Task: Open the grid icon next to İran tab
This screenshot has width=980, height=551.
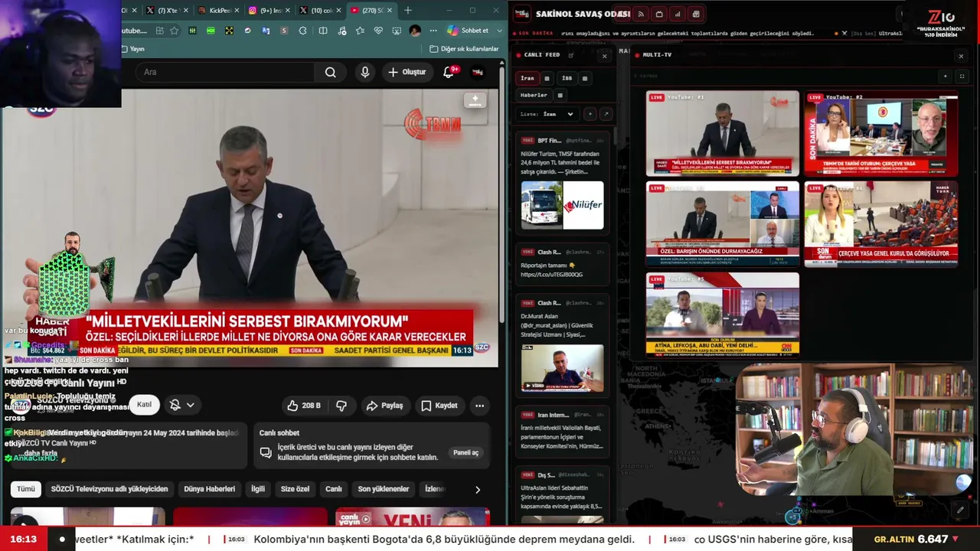Action: click(547, 78)
